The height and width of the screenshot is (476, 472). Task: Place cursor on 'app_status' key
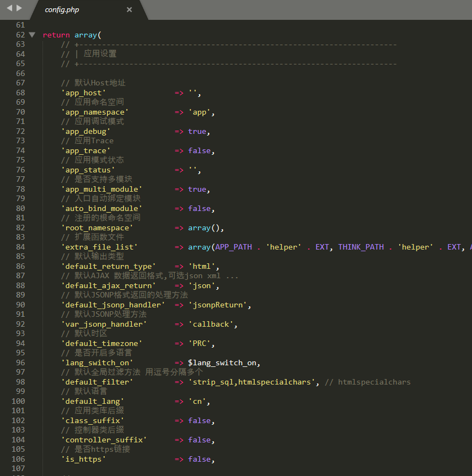tap(88, 170)
